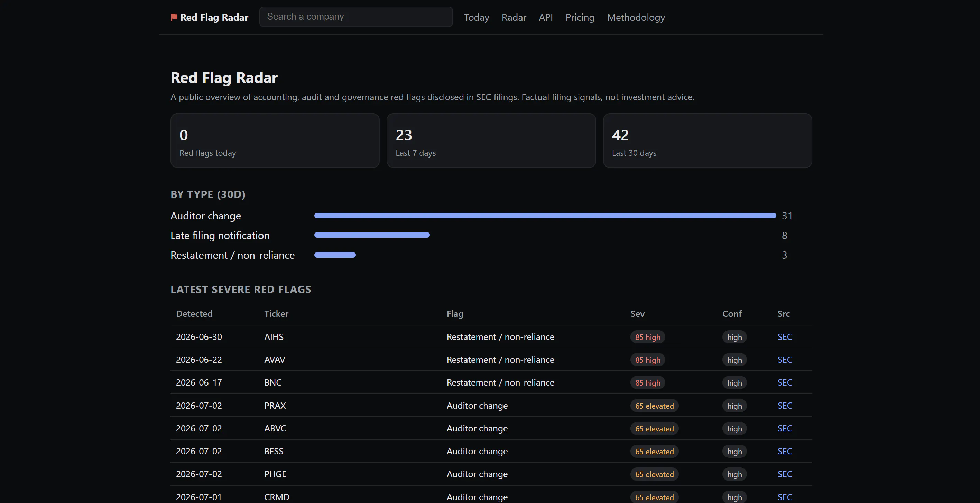Click the 65 elevated badge for ABVC
The width and height of the screenshot is (980, 503).
click(654, 429)
